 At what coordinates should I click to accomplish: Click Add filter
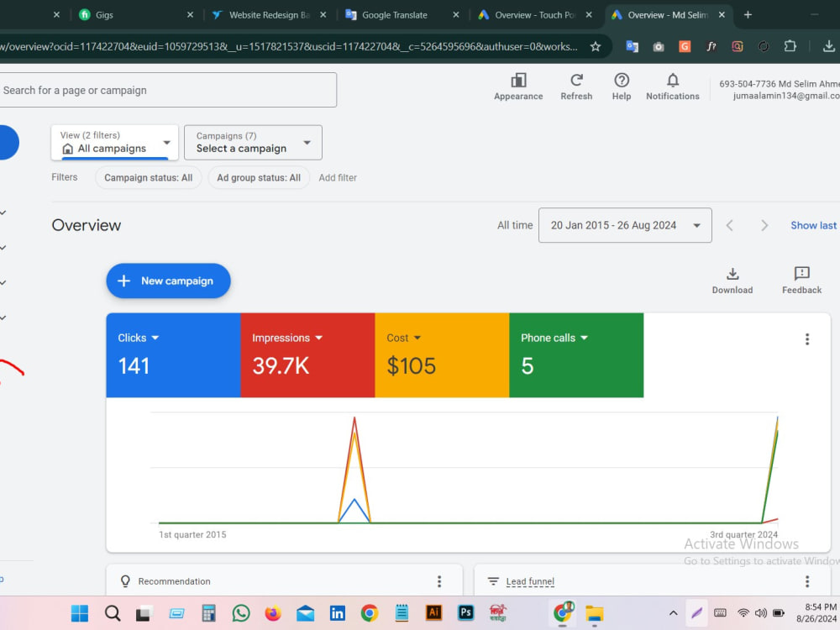[338, 178]
